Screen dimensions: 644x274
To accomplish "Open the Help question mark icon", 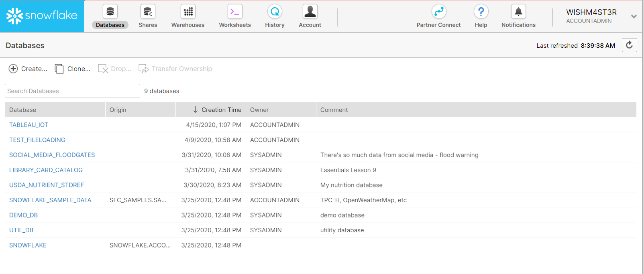I will tap(481, 12).
